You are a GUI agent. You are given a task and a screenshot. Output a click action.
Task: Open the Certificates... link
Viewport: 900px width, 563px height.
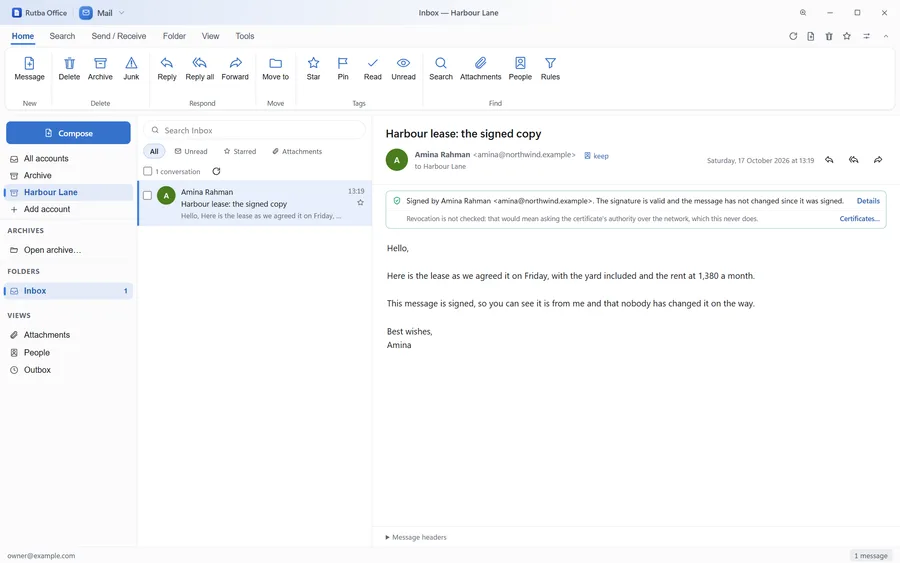coord(859,219)
